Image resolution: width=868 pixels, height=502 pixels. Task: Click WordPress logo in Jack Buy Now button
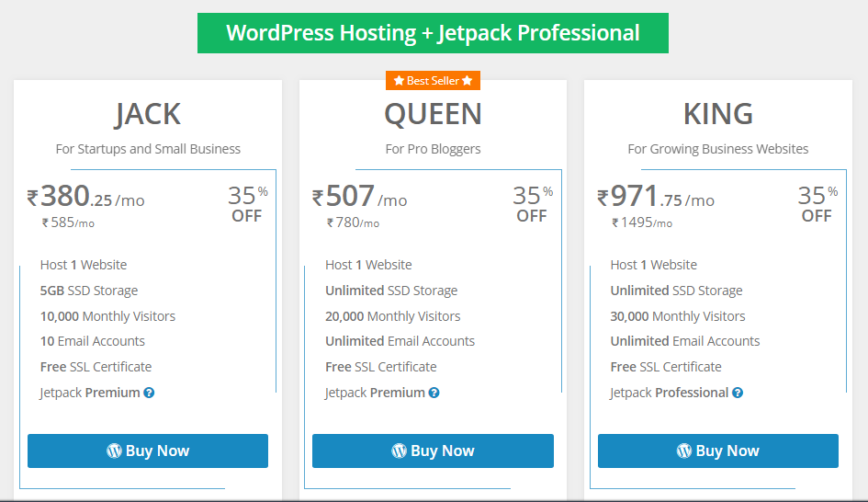click(x=114, y=451)
